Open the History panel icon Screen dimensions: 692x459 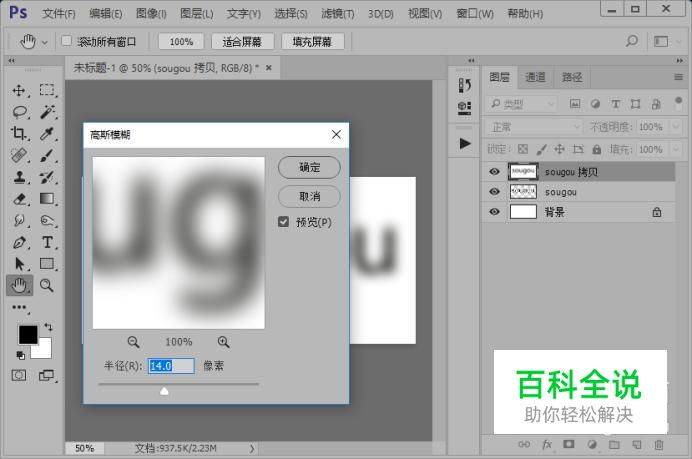tap(464, 85)
